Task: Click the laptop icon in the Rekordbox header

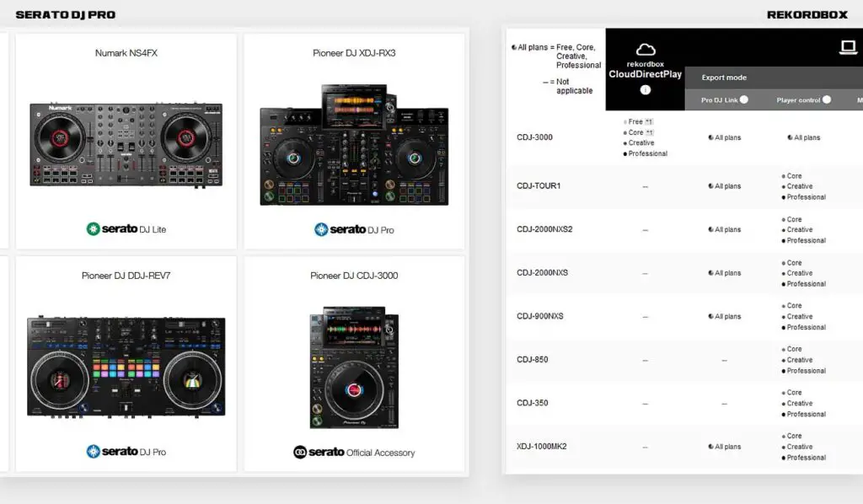Action: click(848, 47)
